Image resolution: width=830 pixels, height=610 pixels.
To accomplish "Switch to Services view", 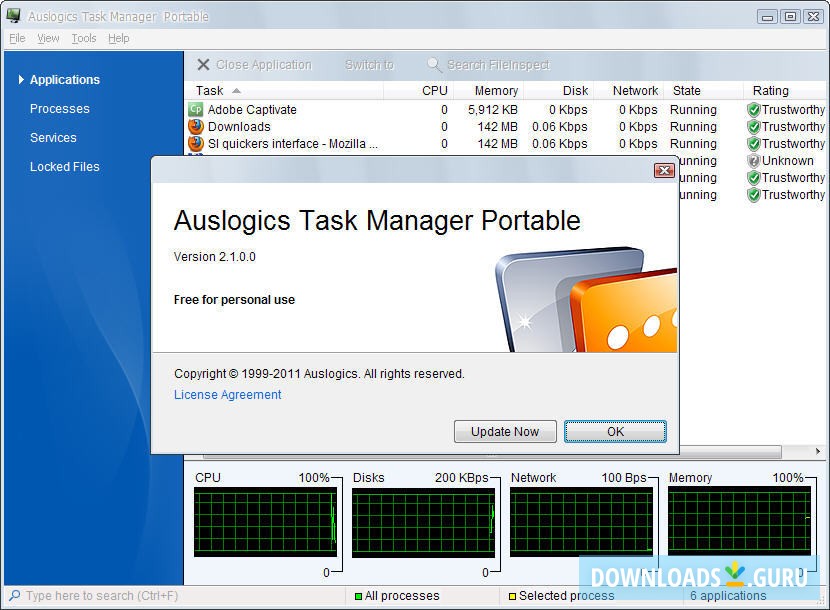I will [53, 138].
